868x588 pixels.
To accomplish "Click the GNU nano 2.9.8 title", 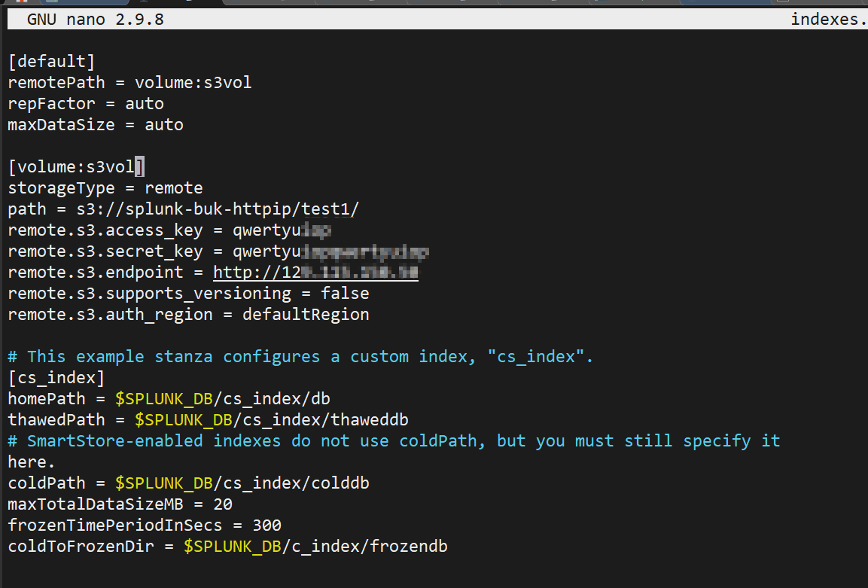I will [95, 20].
